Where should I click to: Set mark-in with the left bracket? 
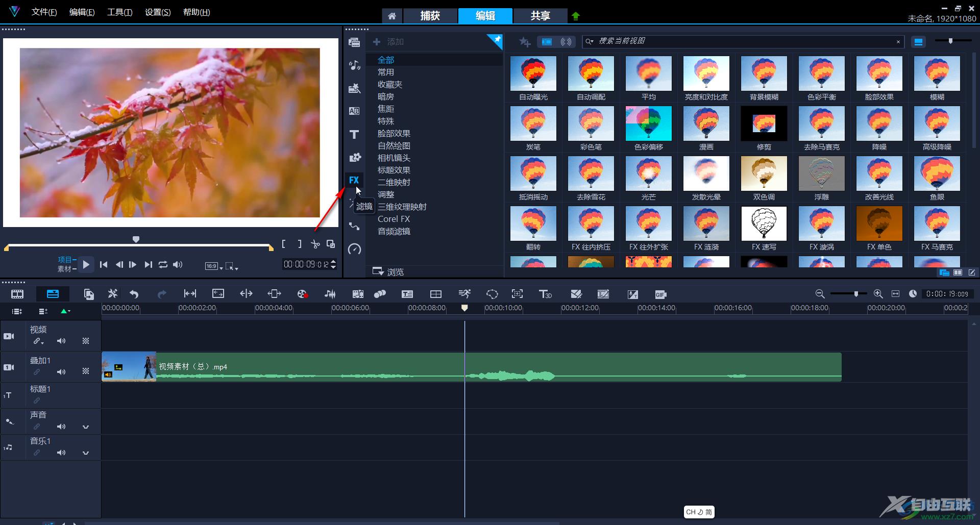[x=283, y=244]
